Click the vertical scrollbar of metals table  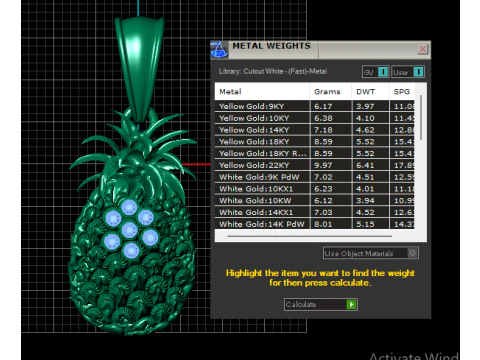click(x=421, y=117)
